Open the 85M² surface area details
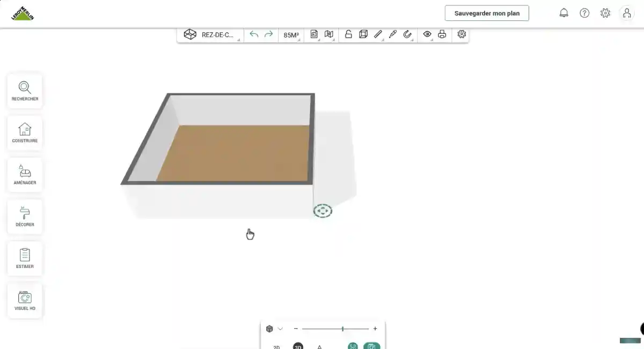The image size is (644, 349). 291,35
